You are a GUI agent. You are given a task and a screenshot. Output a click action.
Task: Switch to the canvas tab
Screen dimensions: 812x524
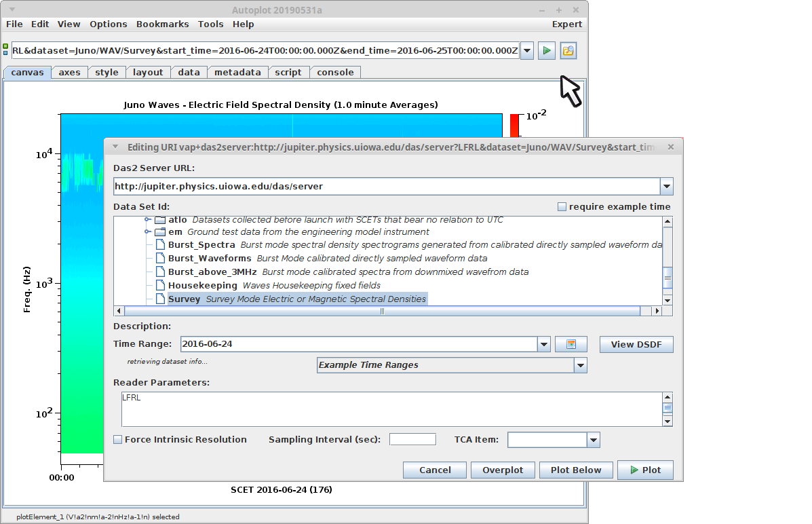point(27,73)
